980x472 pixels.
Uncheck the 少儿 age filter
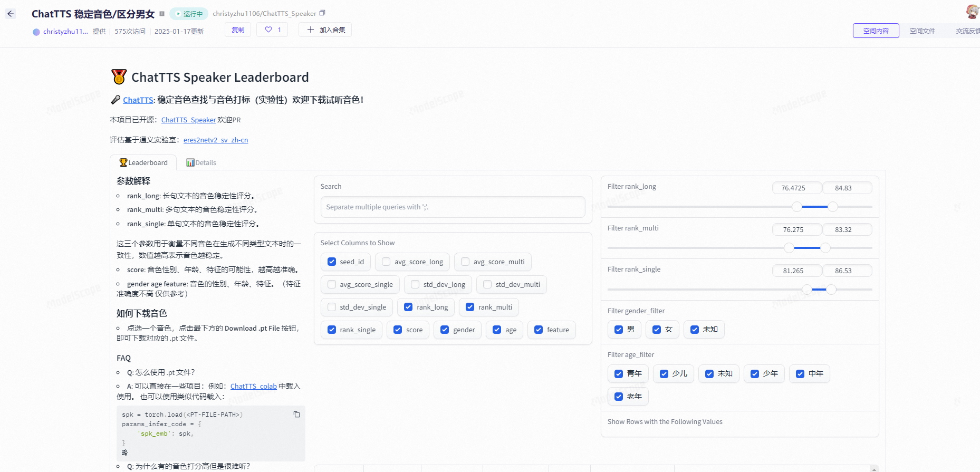pyautogui.click(x=664, y=374)
